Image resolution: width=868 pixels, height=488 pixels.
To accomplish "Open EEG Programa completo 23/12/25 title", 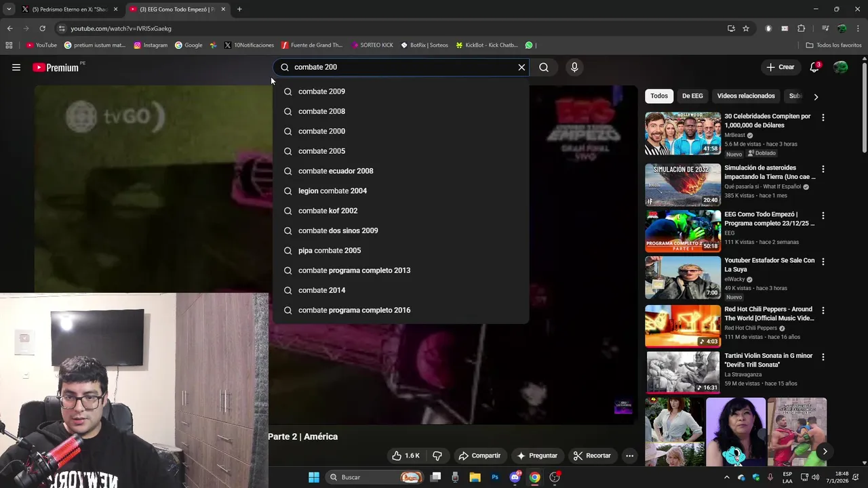I will point(770,218).
